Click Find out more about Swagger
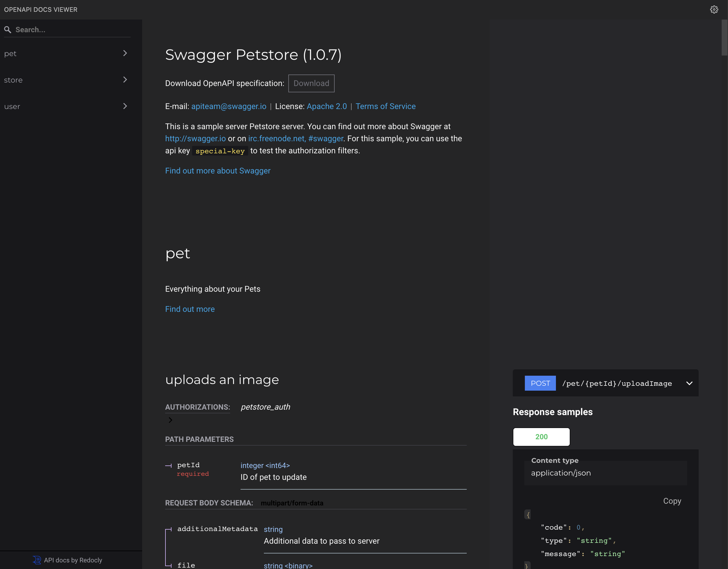The height and width of the screenshot is (569, 728). click(x=218, y=171)
